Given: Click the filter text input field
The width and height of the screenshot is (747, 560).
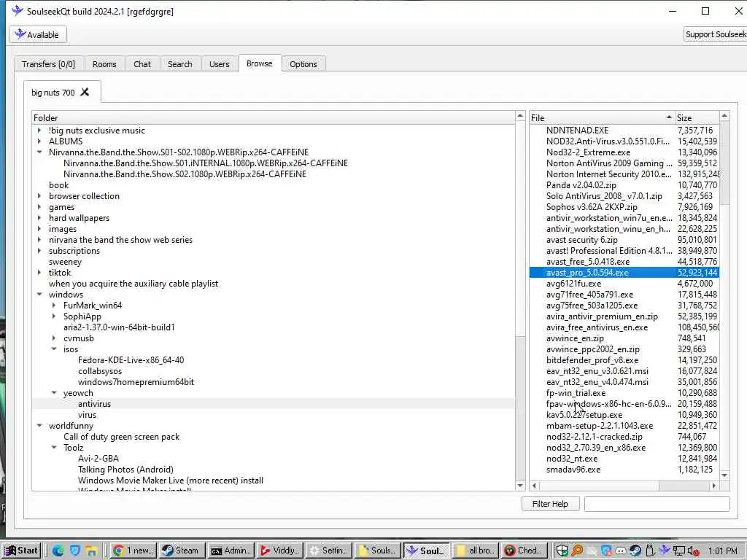Looking at the screenshot, I should click(x=657, y=503).
